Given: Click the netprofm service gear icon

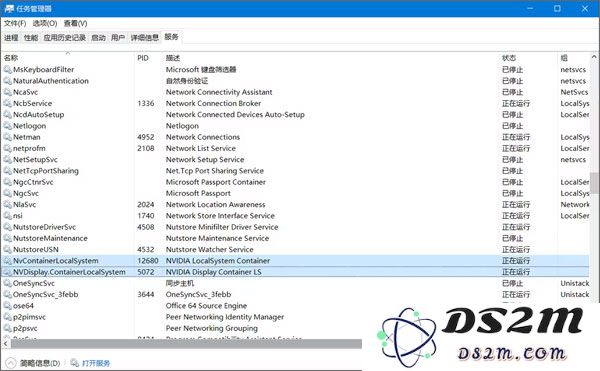Looking at the screenshot, I should pyautogui.click(x=7, y=148).
